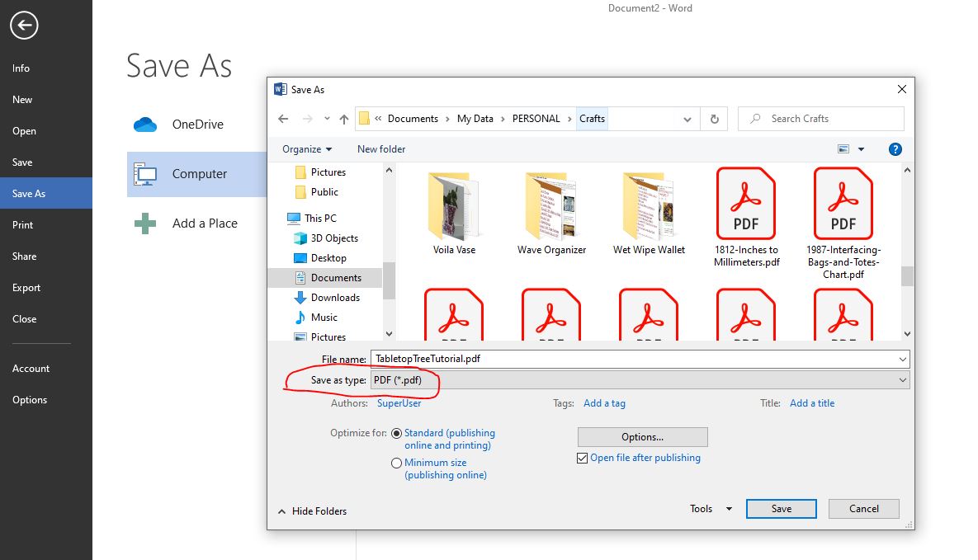Screen dimensions: 978x560
Task: Uncheck Open file after publishing
Action: [582, 457]
